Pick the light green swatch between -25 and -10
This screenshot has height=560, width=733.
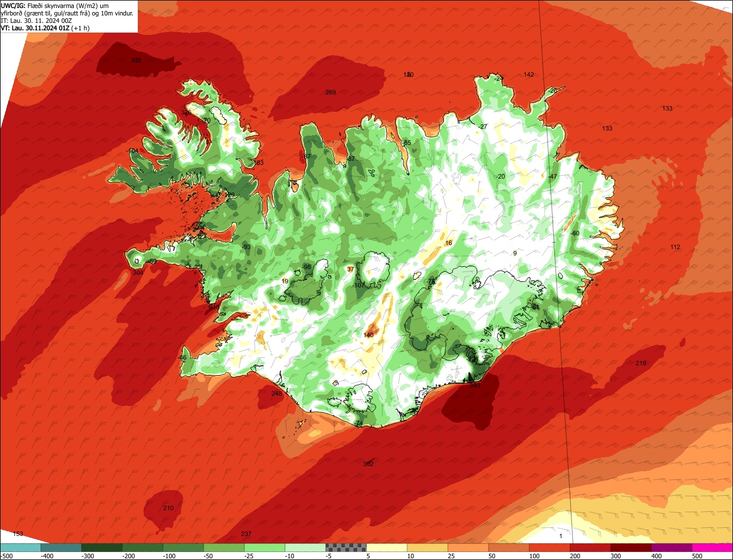point(265,547)
